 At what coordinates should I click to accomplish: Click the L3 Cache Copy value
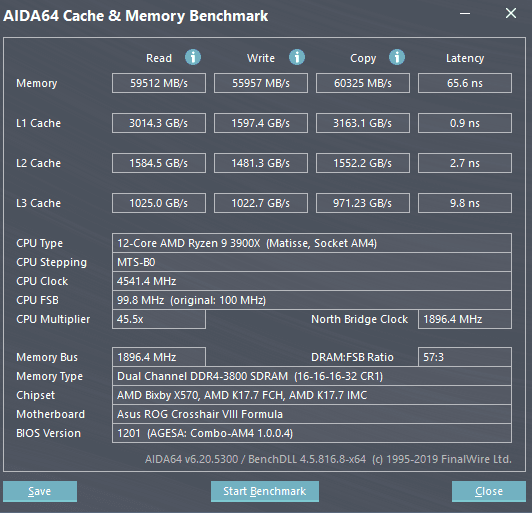tap(363, 203)
